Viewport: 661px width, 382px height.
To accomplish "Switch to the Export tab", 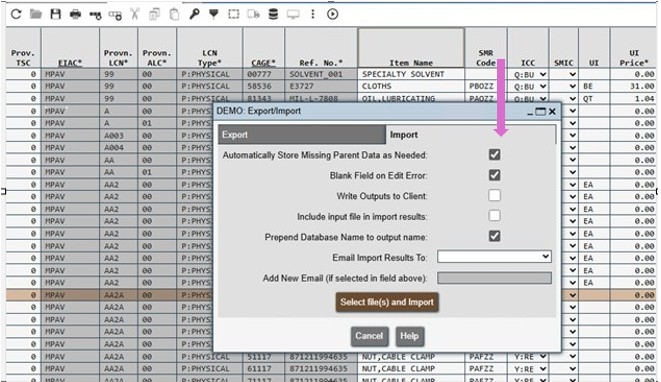I will [x=301, y=135].
